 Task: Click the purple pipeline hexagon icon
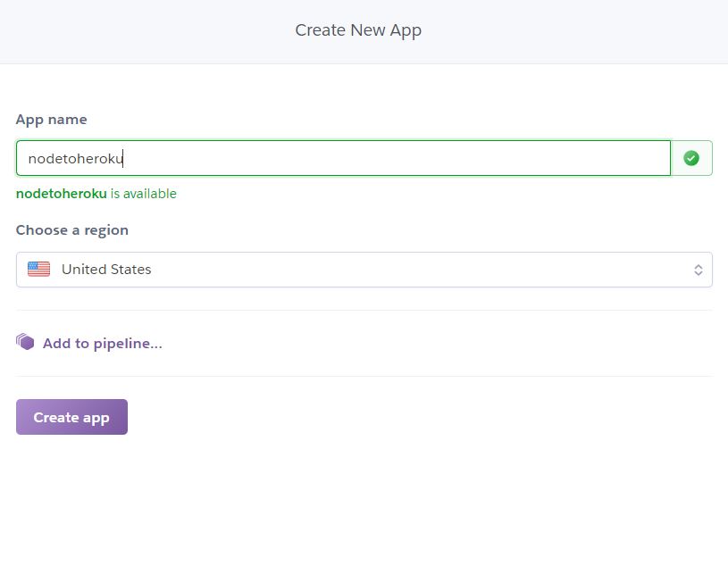coord(25,342)
